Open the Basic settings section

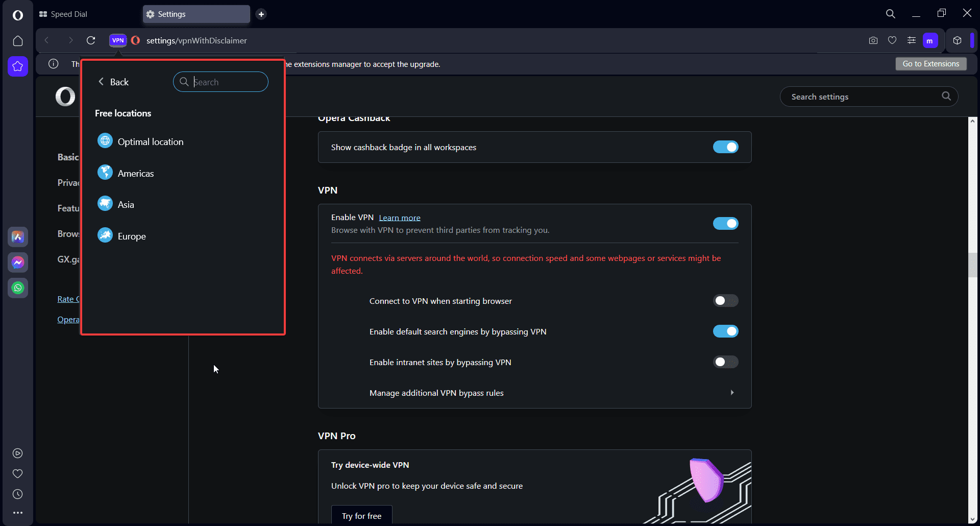point(68,157)
